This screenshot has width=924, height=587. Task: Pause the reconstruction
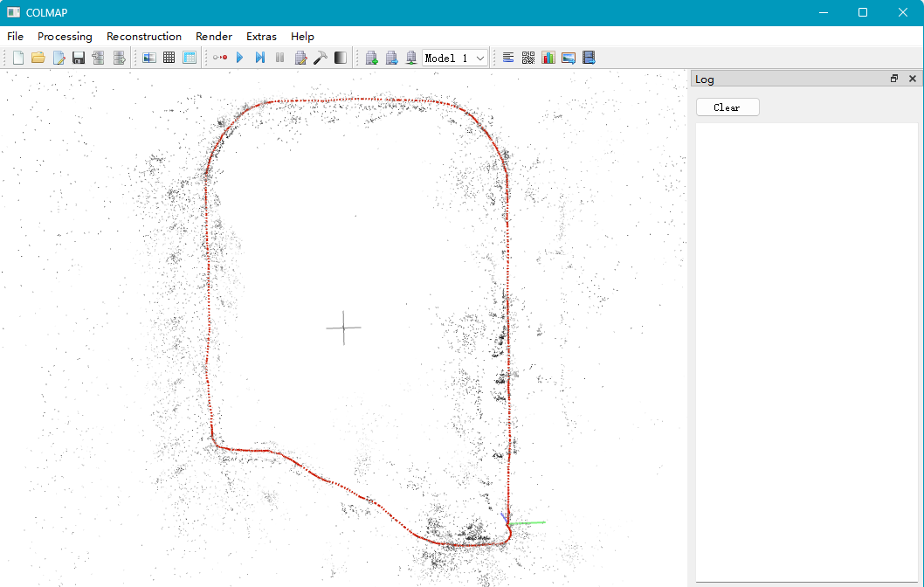click(x=280, y=58)
